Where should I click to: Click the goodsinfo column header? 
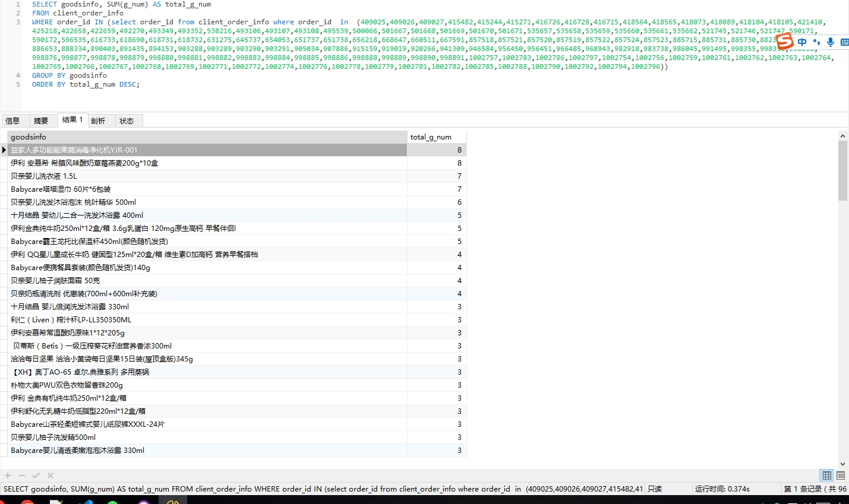207,137
